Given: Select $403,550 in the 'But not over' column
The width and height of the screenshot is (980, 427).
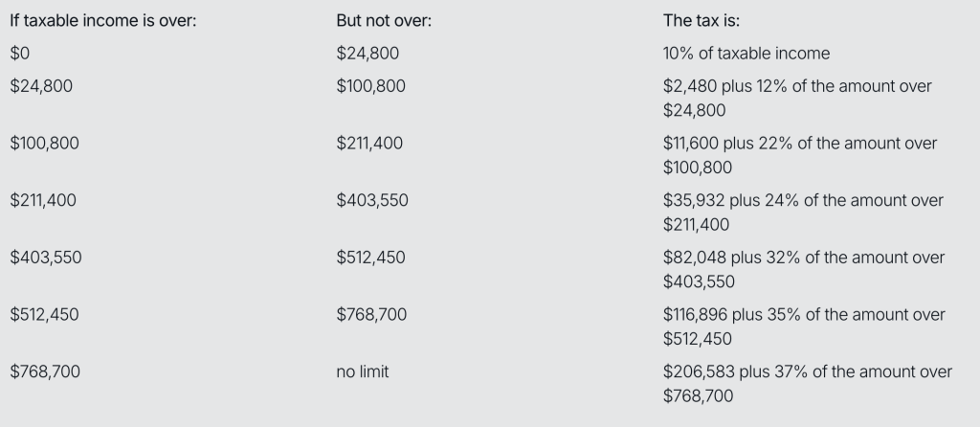Looking at the screenshot, I should 372,200.
